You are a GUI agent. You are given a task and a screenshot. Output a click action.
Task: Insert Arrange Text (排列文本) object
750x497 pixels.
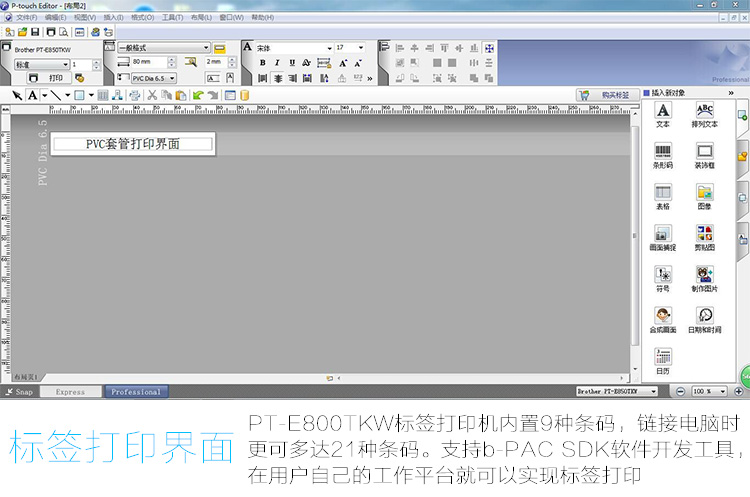(x=704, y=115)
